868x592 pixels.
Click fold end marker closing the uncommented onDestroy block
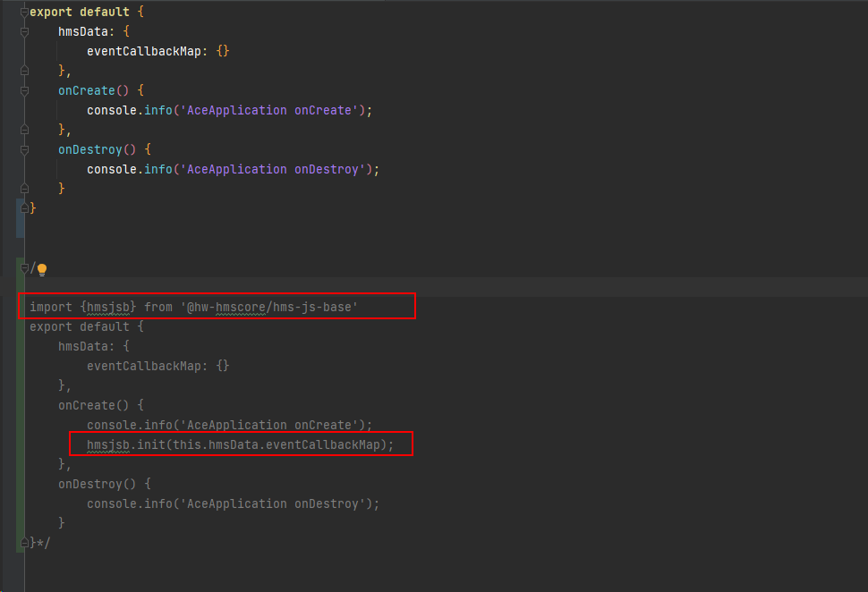pyautogui.click(x=24, y=190)
